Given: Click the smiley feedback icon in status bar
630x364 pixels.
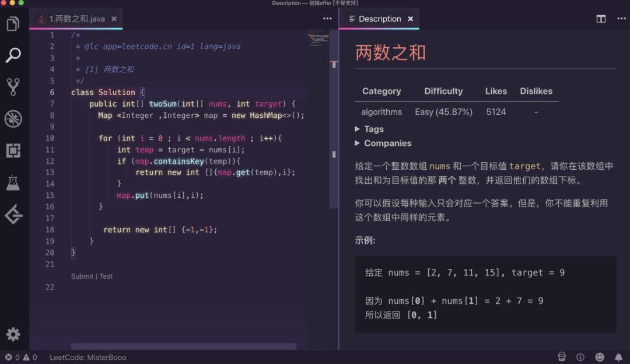Looking at the screenshot, I should click(600, 357).
